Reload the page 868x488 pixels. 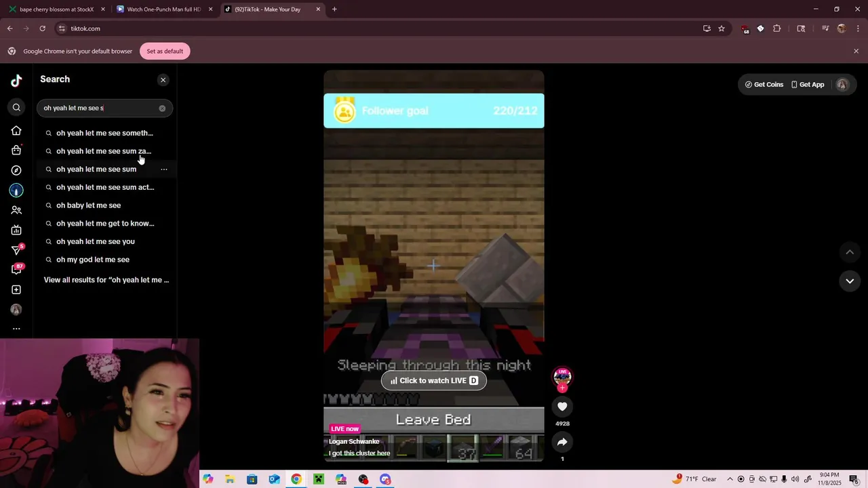[x=42, y=28]
